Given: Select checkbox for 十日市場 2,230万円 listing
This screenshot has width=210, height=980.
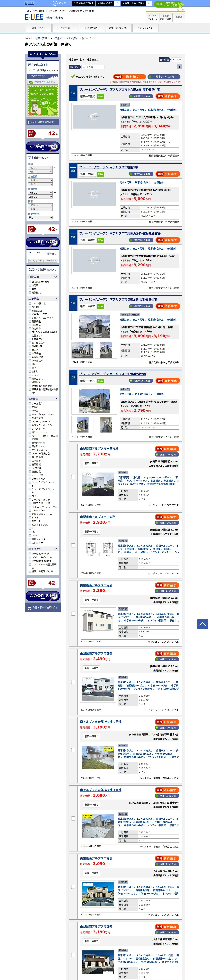Looking at the screenshot, I should (x=73, y=477).
